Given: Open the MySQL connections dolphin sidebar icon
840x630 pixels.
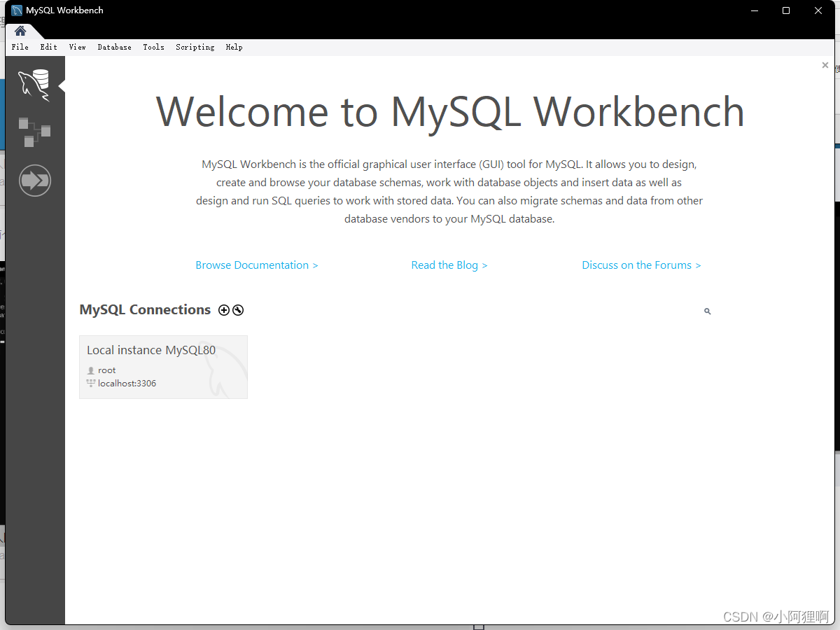Looking at the screenshot, I should tap(34, 85).
